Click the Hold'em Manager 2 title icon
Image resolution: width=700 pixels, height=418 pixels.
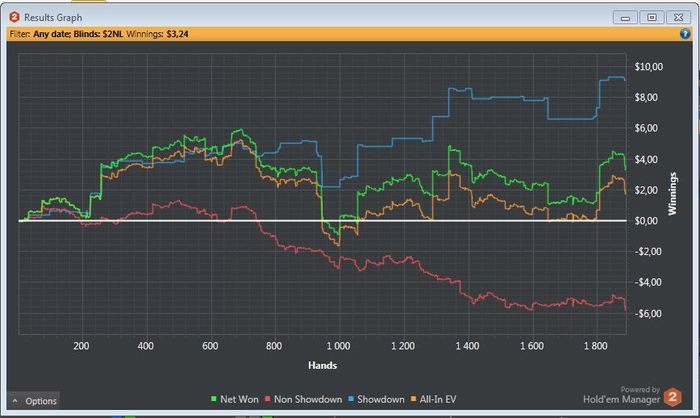(14, 17)
